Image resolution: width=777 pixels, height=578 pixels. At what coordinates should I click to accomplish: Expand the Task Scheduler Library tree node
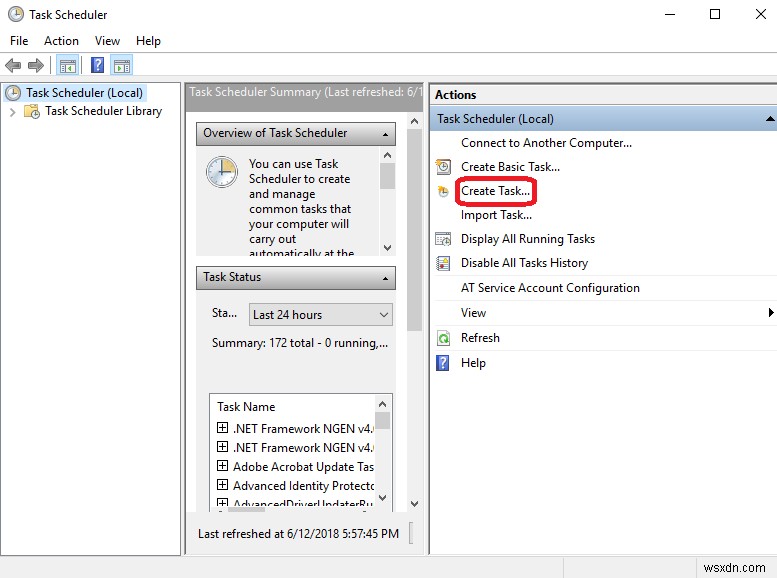pos(12,112)
